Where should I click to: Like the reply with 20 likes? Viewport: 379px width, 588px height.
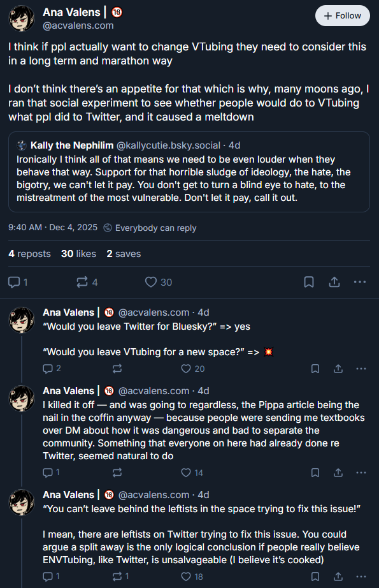pyautogui.click(x=192, y=369)
